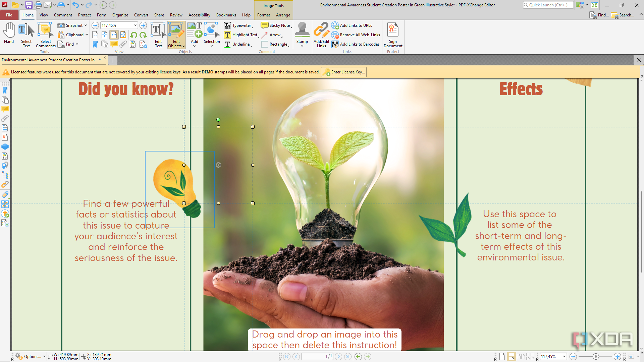644x362 pixels.
Task: Go to next page in status bar
Action: click(x=338, y=357)
